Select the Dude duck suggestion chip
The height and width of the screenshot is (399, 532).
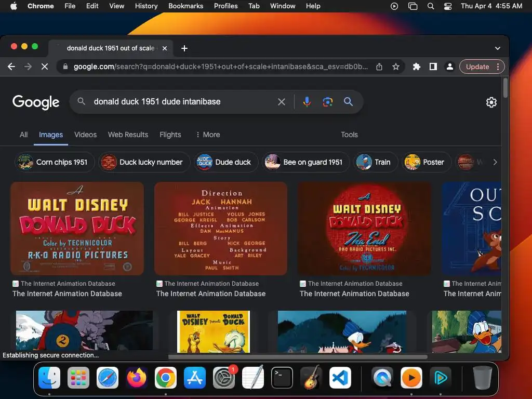(226, 162)
